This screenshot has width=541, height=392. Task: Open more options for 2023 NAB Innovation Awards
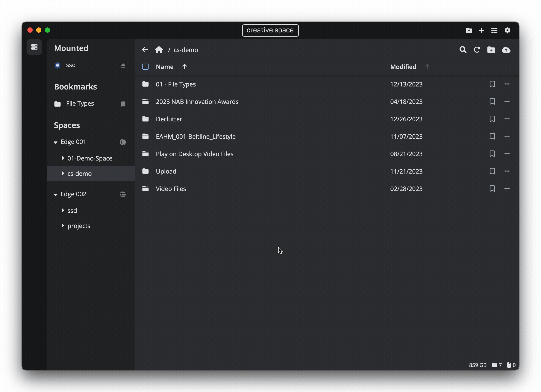point(507,101)
